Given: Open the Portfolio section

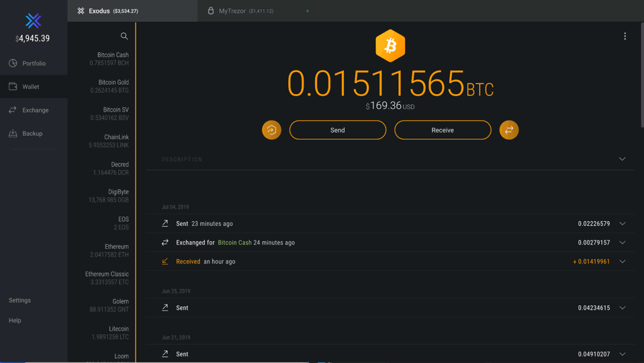Looking at the screenshot, I should (x=34, y=63).
